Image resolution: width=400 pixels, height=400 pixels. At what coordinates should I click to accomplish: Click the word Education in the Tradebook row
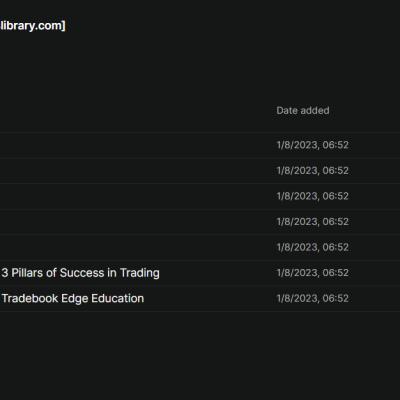pos(118,298)
